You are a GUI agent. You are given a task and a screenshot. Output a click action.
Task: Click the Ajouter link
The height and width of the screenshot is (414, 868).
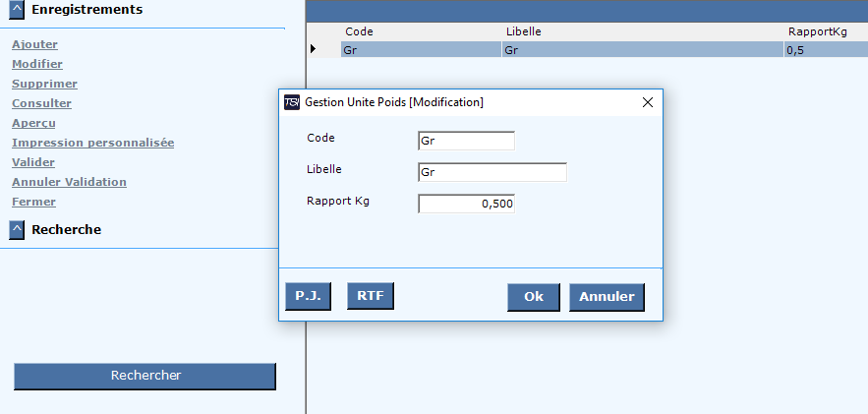34,44
